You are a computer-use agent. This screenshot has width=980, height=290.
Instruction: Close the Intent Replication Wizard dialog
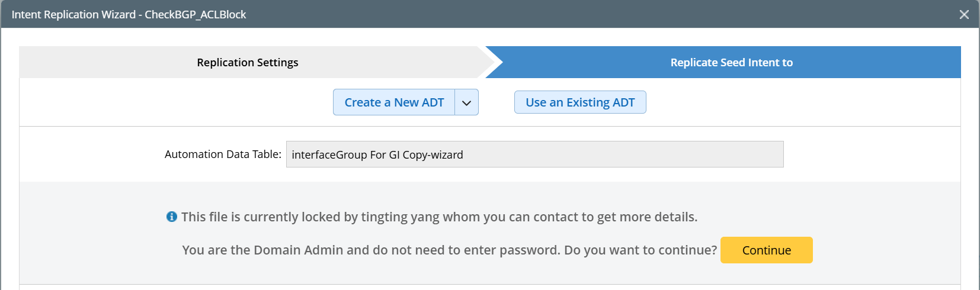(964, 14)
